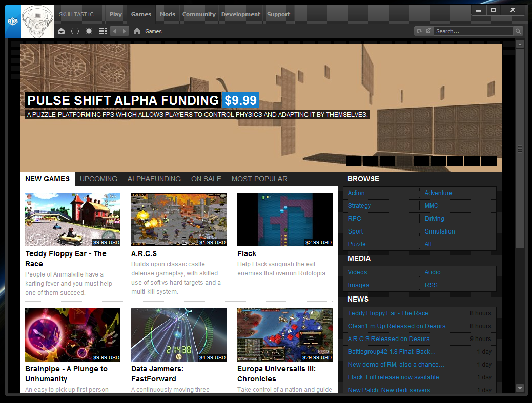Image resolution: width=532 pixels, height=403 pixels.
Task: Click the Desura logo menu button
Action: click(x=12, y=22)
